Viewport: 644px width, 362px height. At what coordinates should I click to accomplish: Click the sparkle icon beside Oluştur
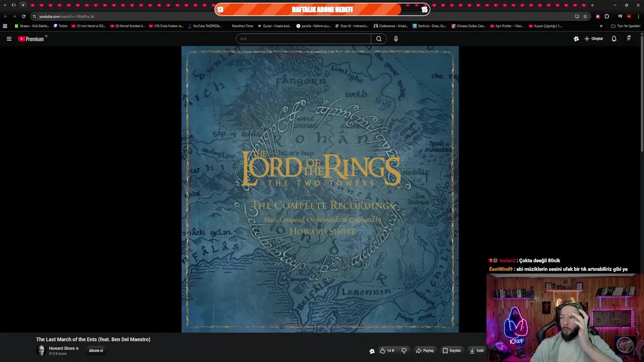[576, 39]
